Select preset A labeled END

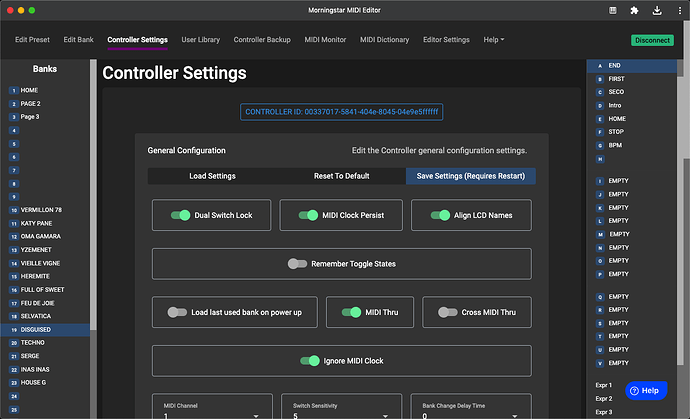point(614,65)
